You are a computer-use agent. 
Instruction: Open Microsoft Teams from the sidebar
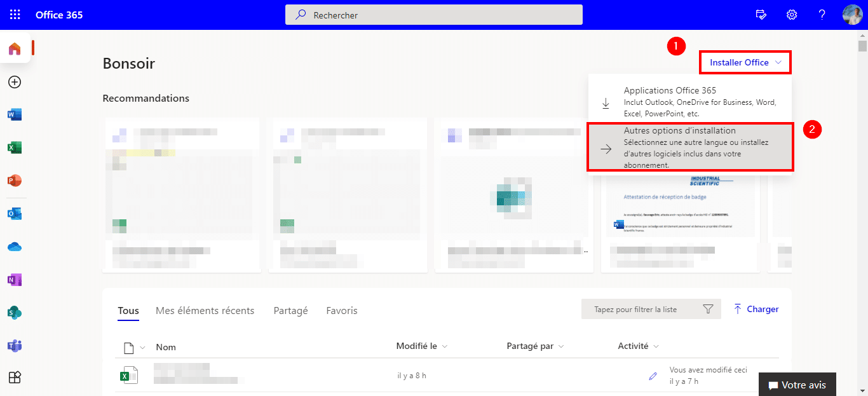coord(14,346)
